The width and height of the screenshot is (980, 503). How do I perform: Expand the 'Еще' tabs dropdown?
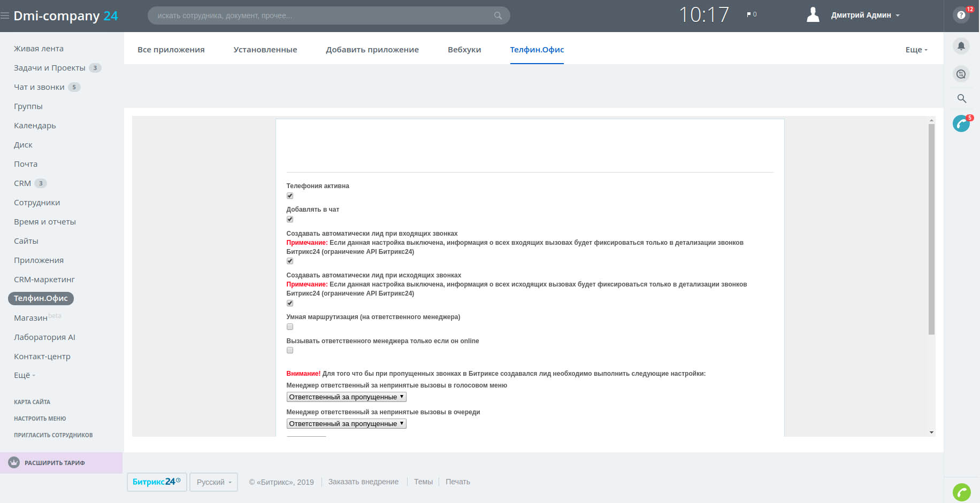(x=916, y=50)
